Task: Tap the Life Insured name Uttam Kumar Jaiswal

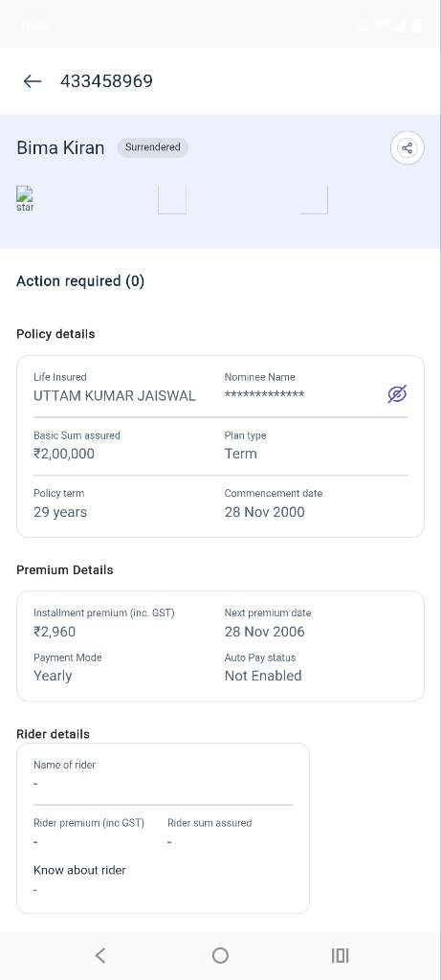Action: point(114,395)
